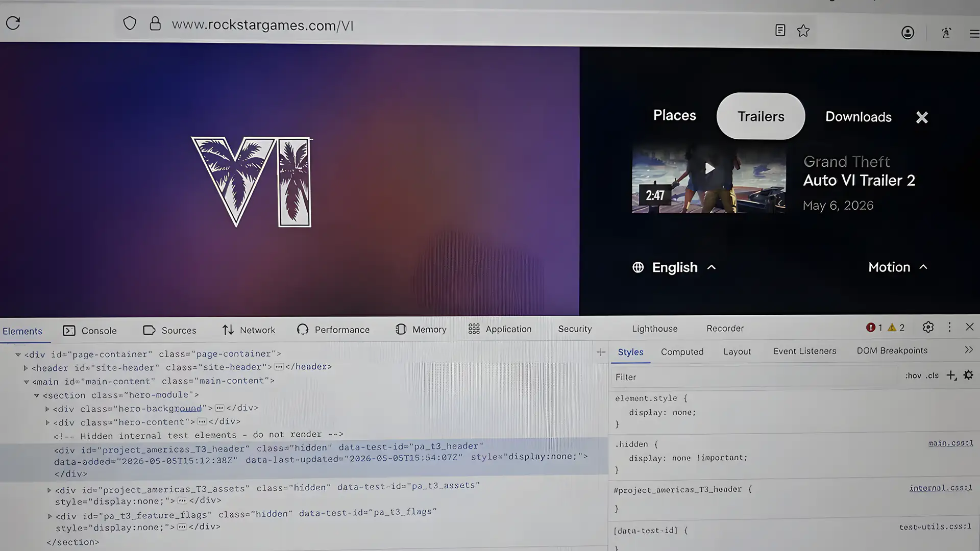
Task: Switch to the Event Listeners tab
Action: pos(804,351)
